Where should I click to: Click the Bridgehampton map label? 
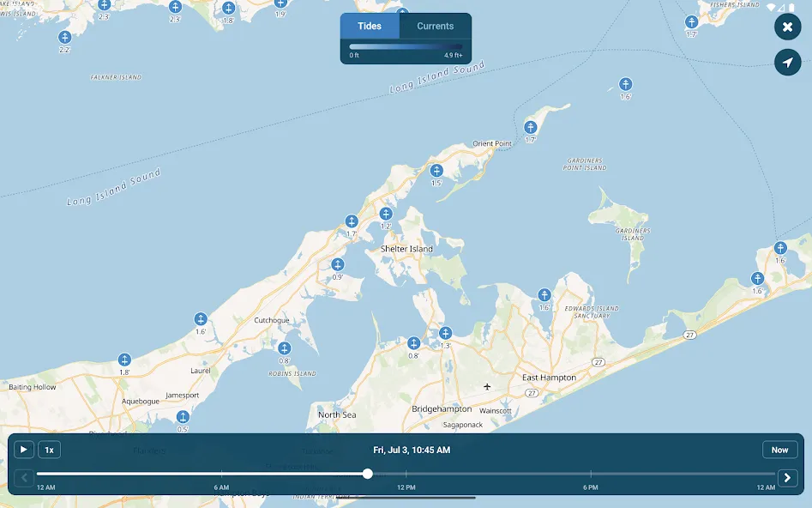tap(442, 409)
